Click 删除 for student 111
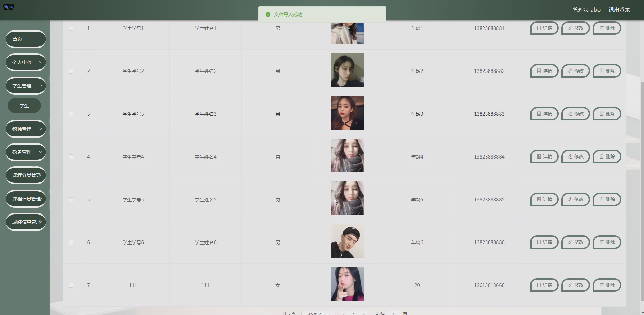The image size is (644, 315). point(607,285)
